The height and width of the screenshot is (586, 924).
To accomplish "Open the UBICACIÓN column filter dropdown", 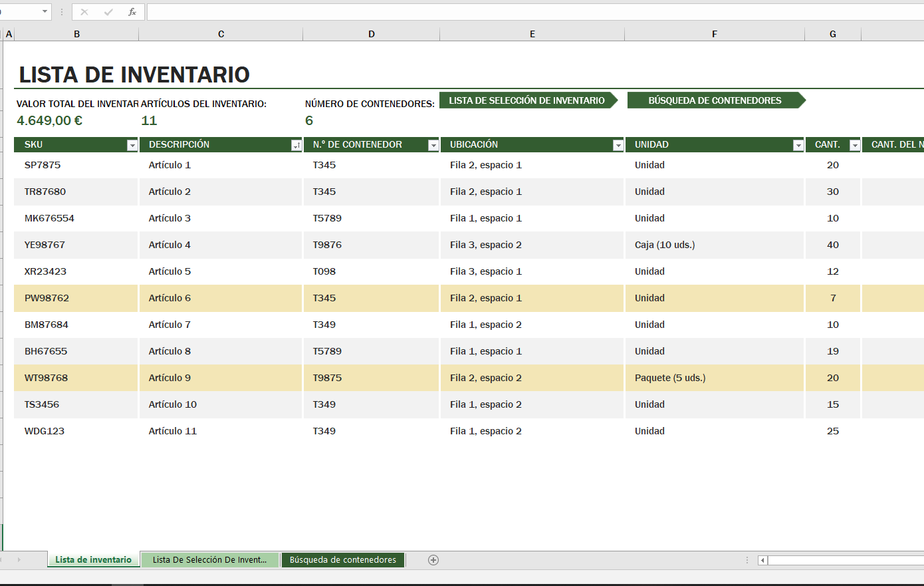I will pyautogui.click(x=618, y=144).
